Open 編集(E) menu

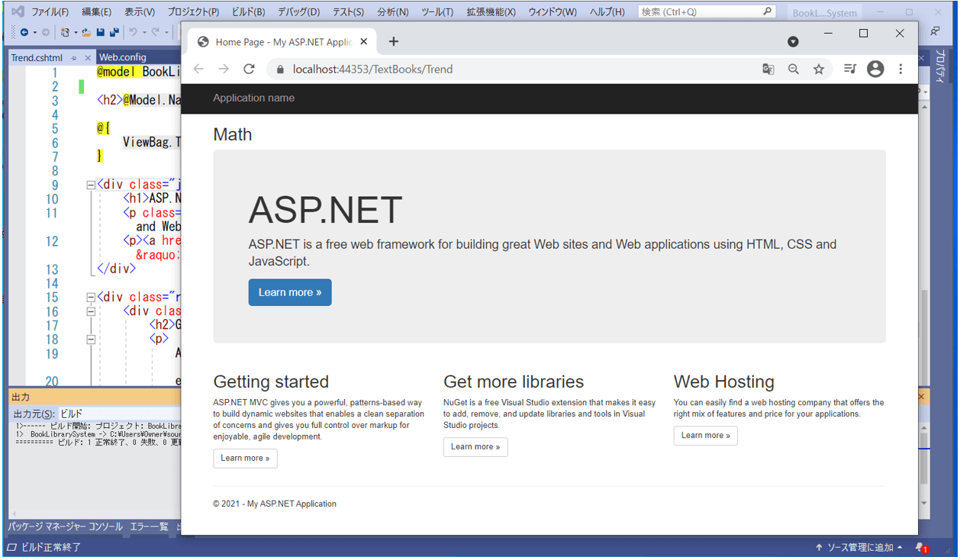pyautogui.click(x=96, y=12)
